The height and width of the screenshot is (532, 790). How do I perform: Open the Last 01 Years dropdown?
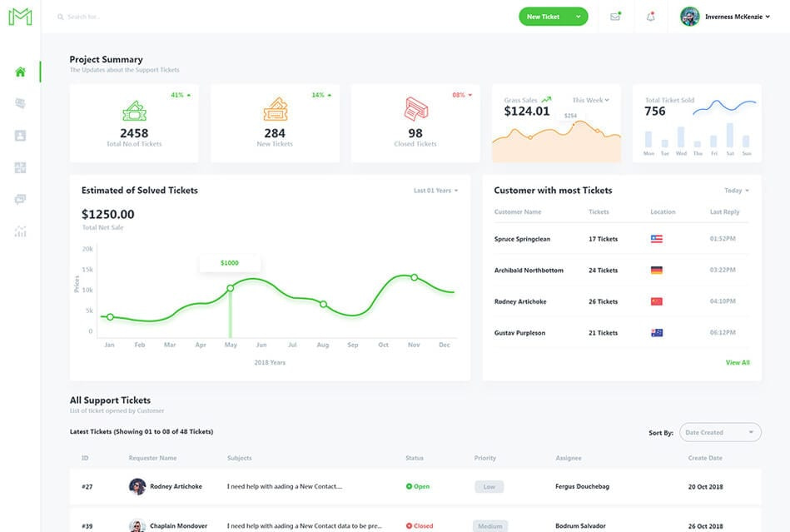coord(435,191)
